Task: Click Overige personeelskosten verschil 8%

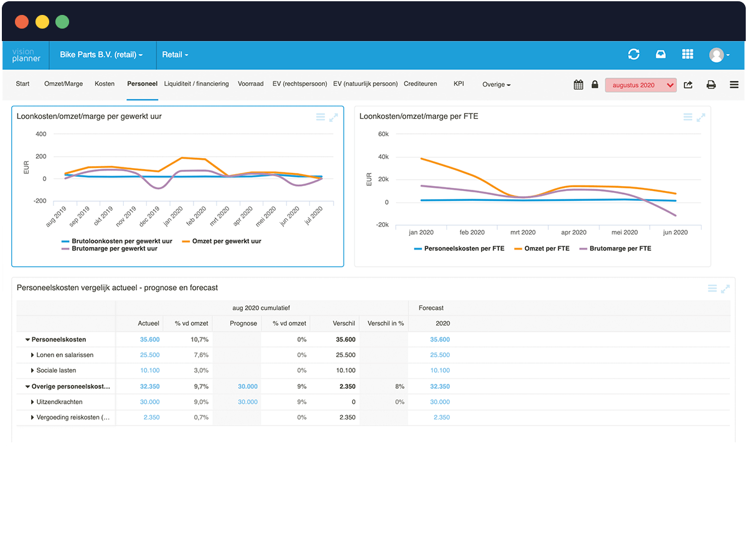Action: 399,386
